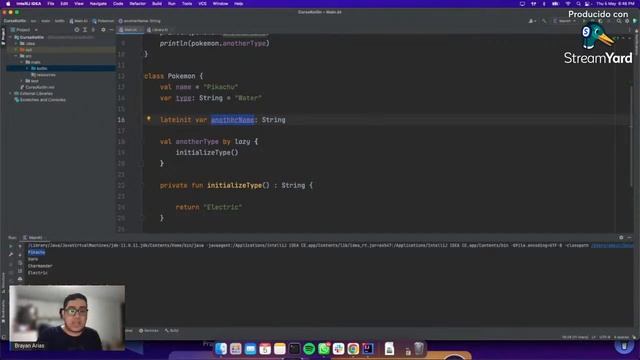
Task: Click the locate-file target icon in Project panel
Action: (x=77, y=30)
